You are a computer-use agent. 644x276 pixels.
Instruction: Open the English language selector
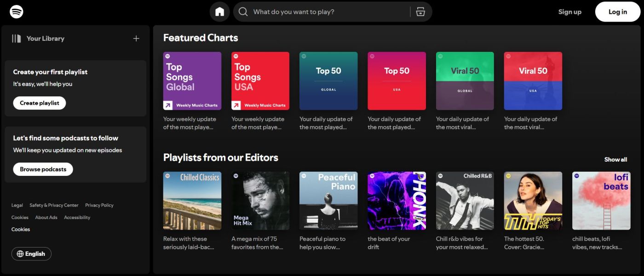[x=31, y=254]
